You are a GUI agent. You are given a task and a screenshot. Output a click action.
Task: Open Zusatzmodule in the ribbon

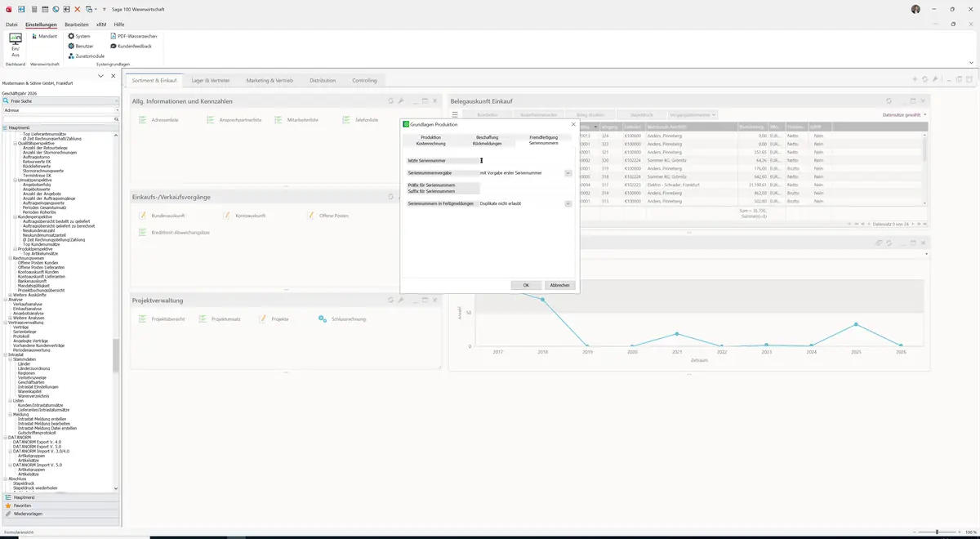click(86, 56)
